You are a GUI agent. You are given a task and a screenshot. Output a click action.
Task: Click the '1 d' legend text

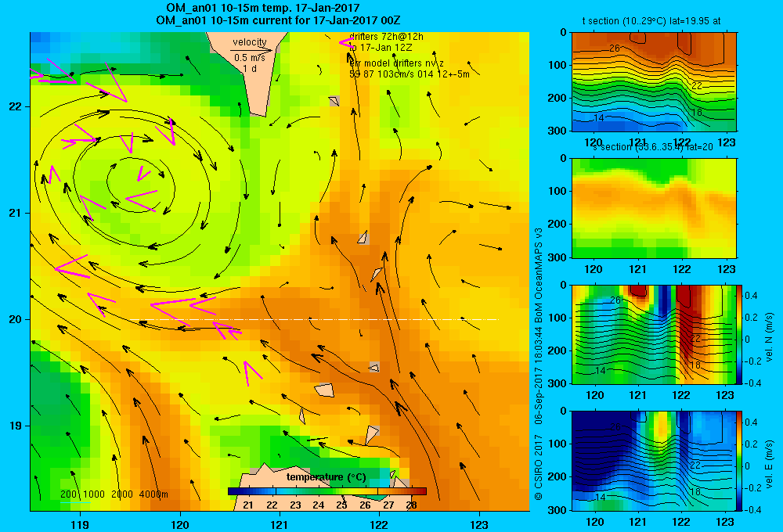250,68
